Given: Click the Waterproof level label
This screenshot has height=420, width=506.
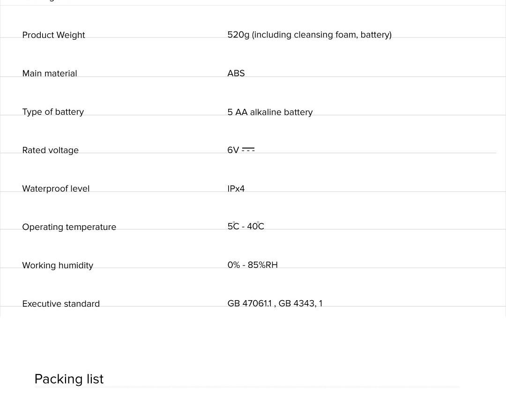Looking at the screenshot, I should click(56, 189).
